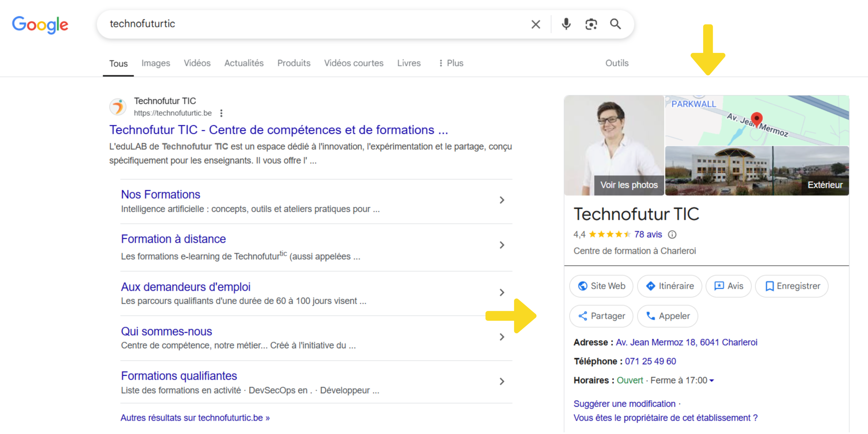Open the Extérieur building photo
Image resolution: width=868 pixels, height=434 pixels.
click(757, 171)
